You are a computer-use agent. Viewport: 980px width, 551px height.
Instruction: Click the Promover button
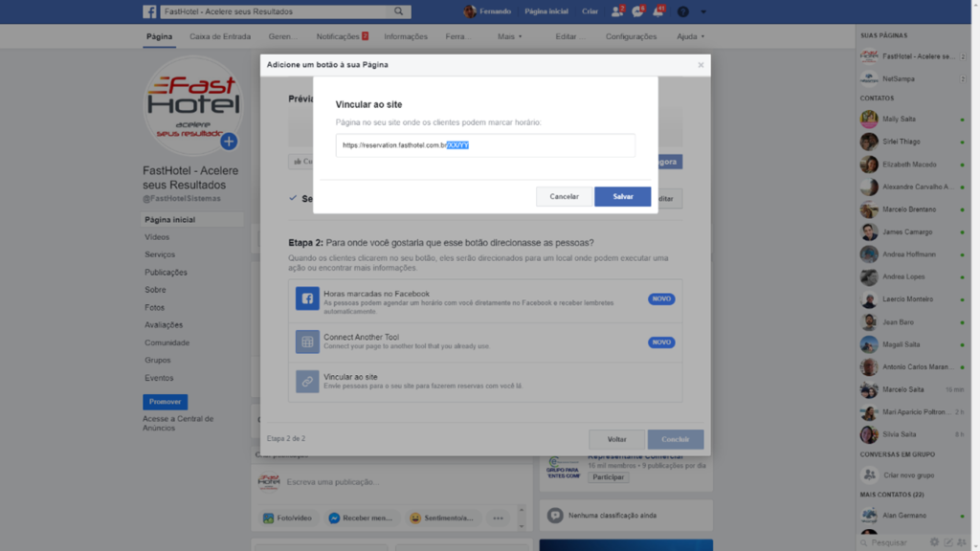click(165, 402)
